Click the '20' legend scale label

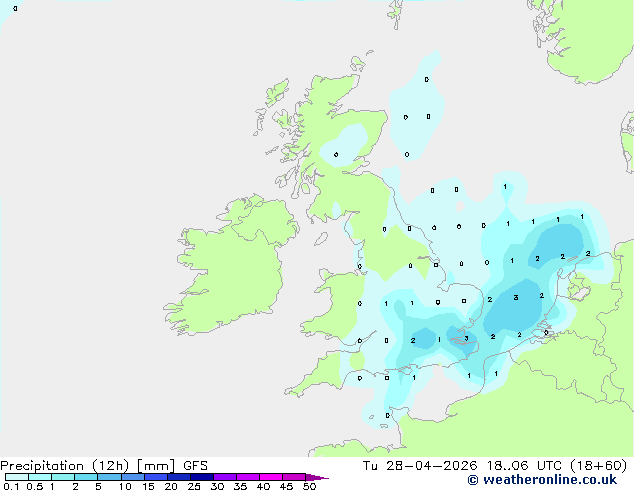171,486
